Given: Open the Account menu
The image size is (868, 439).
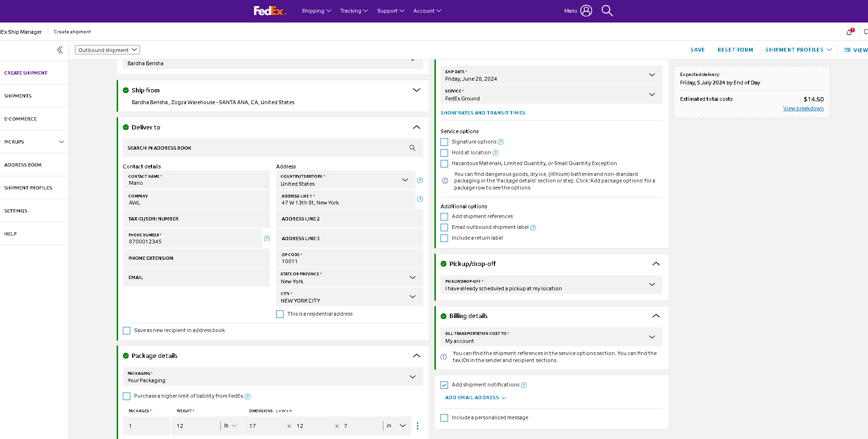Looking at the screenshot, I should coord(427,11).
